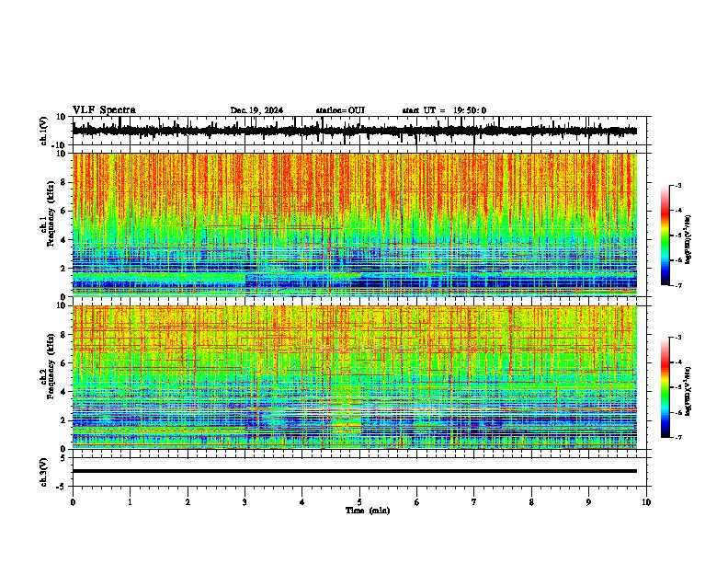Click the "-3" label on ch.2 colorbar

coord(677,338)
